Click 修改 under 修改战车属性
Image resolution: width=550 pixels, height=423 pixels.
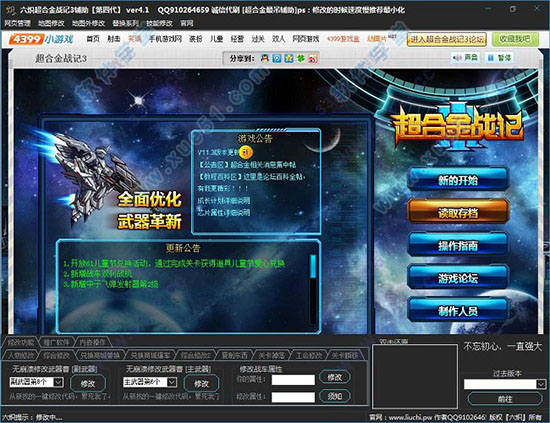pyautogui.click(x=335, y=377)
